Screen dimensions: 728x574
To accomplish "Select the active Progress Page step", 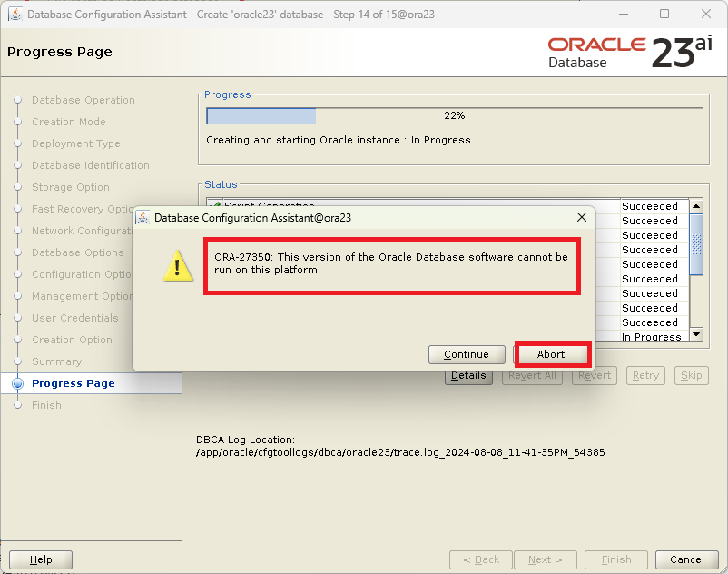I will coord(74,383).
